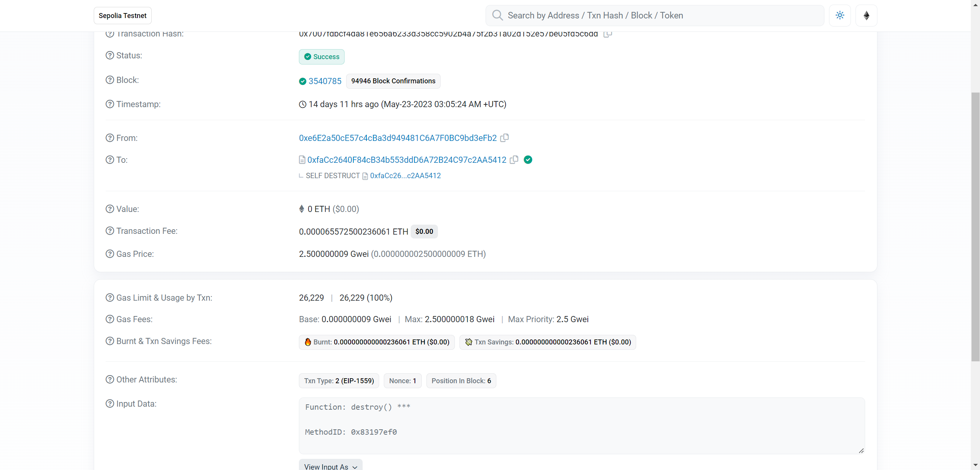Copy the From address to clipboard
Viewport: 980px width, 470px height.
tap(504, 137)
